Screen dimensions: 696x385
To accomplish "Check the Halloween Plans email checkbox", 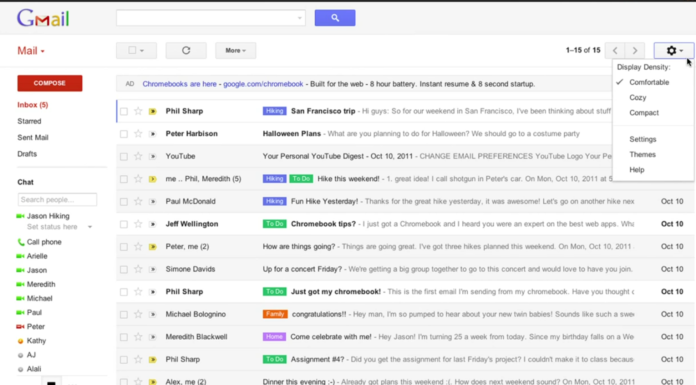I will (x=124, y=134).
